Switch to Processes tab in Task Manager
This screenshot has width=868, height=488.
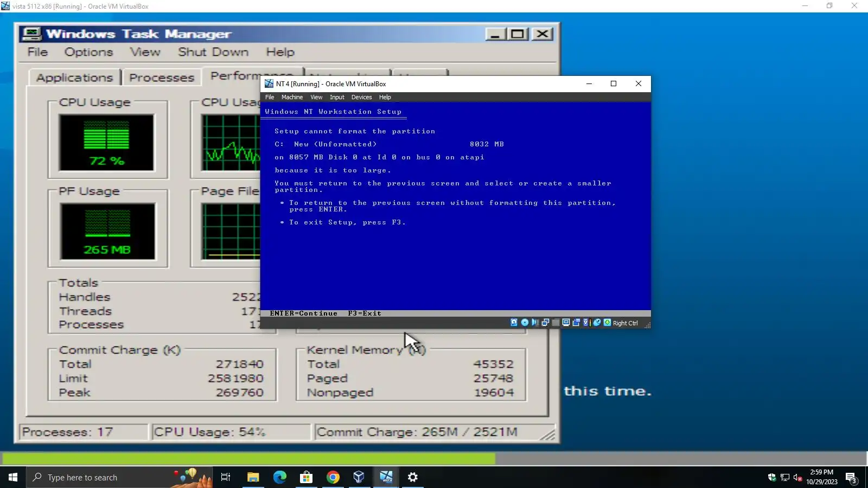pyautogui.click(x=162, y=78)
